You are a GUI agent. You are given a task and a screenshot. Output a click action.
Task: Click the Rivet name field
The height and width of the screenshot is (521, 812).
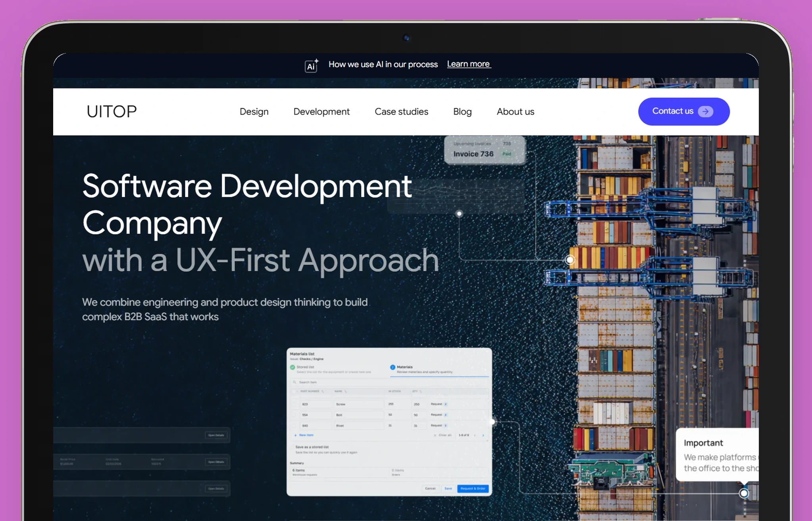click(x=360, y=425)
